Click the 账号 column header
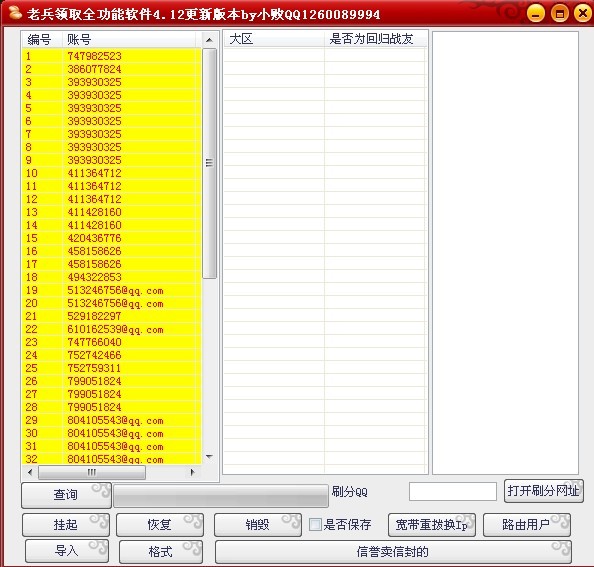The image size is (594, 567). click(129, 39)
